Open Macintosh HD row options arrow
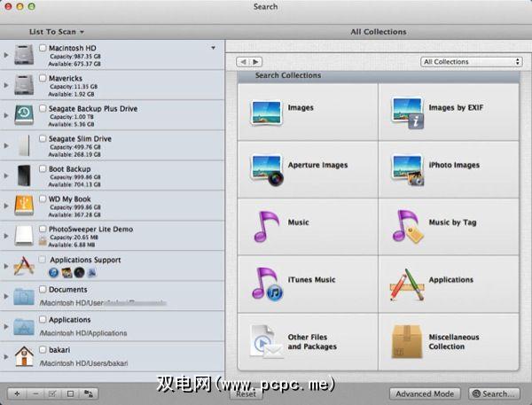The image size is (532, 405). click(213, 48)
